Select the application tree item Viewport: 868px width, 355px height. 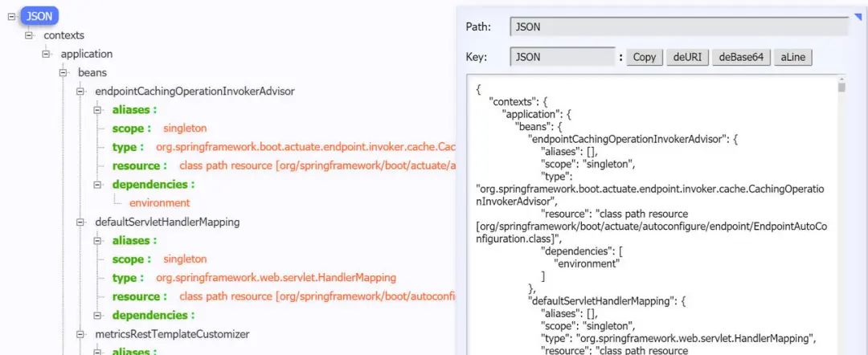[x=86, y=54]
